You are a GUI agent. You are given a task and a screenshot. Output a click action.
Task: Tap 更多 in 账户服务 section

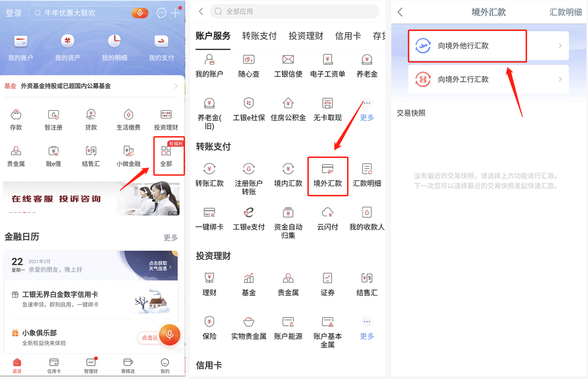366,110
